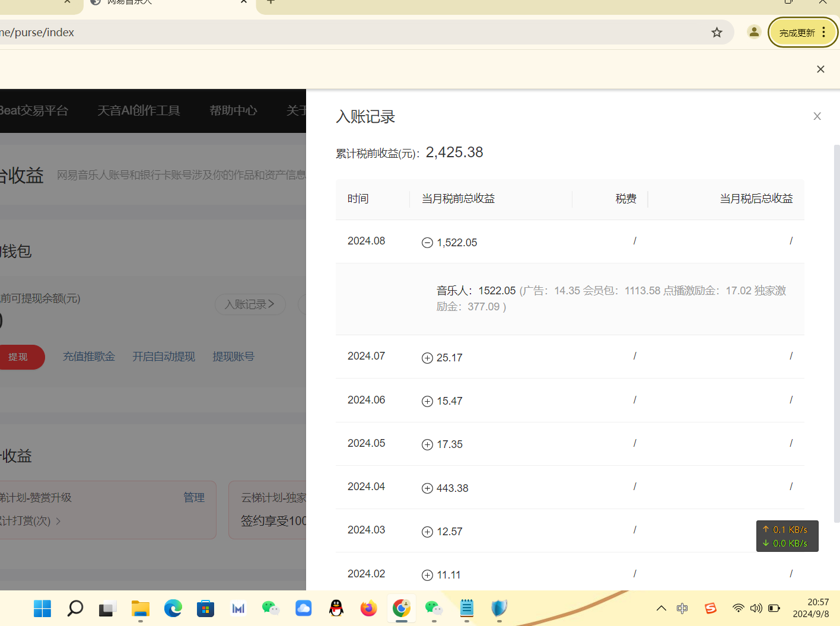The image size is (840, 626).
Task: Open the volume slider from system tray
Action: click(x=756, y=608)
